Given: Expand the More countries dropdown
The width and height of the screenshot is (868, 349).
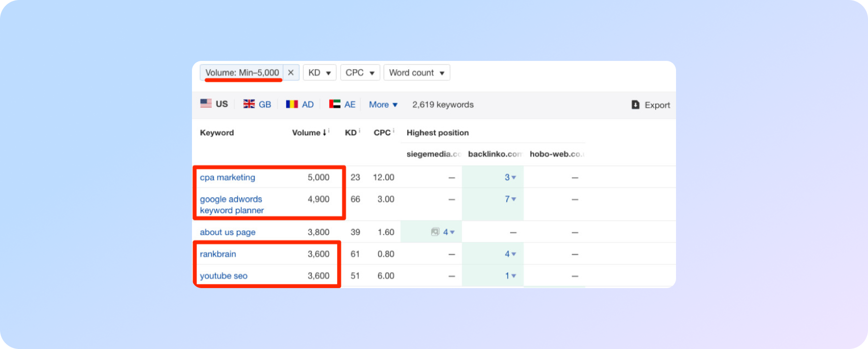Looking at the screenshot, I should point(383,104).
